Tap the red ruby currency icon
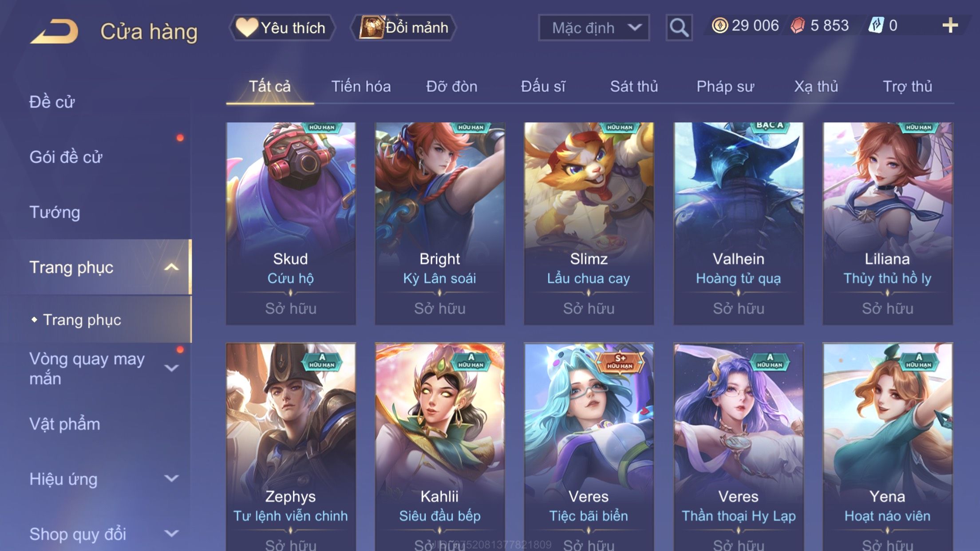980x551 pixels. tap(798, 25)
